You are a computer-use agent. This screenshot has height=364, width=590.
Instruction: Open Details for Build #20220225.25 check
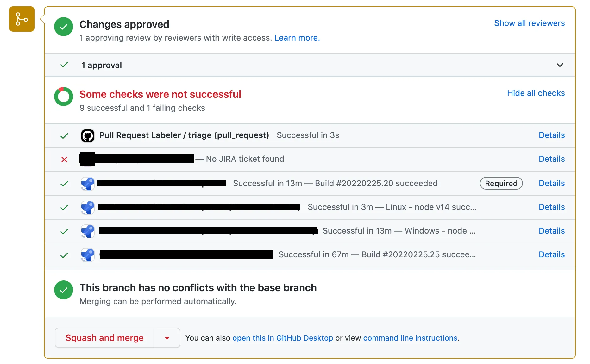(x=552, y=254)
